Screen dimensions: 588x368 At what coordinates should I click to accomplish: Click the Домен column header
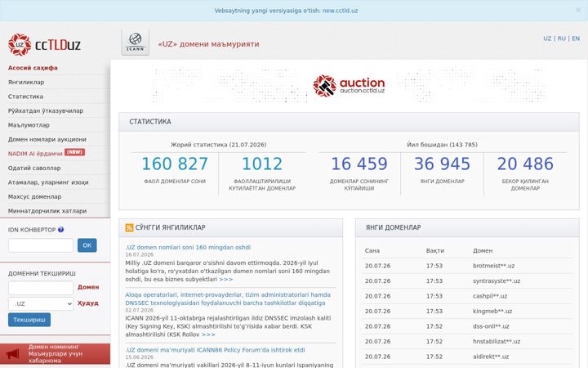pyautogui.click(x=483, y=250)
